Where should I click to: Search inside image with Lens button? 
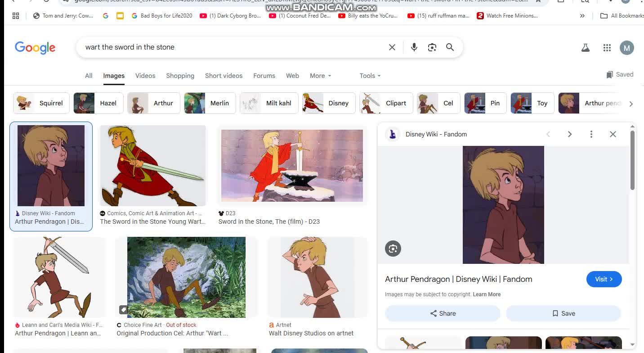click(393, 249)
